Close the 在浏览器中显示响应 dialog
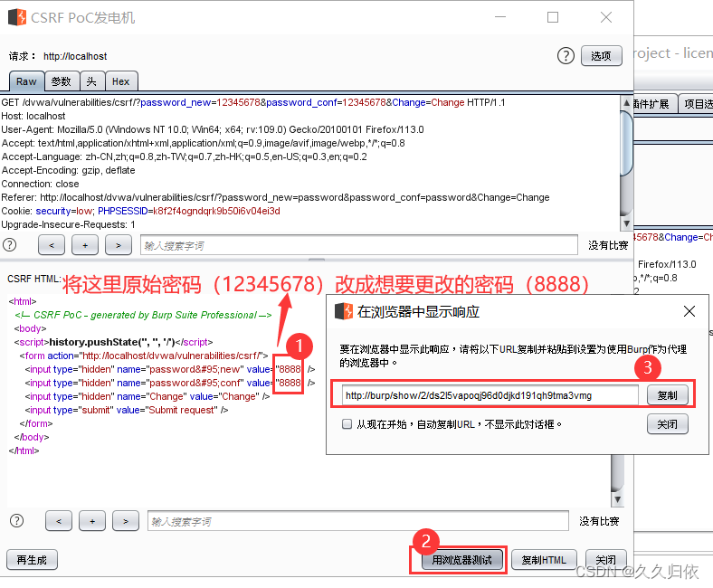Image resolution: width=713 pixels, height=588 pixels. pyautogui.click(x=689, y=311)
